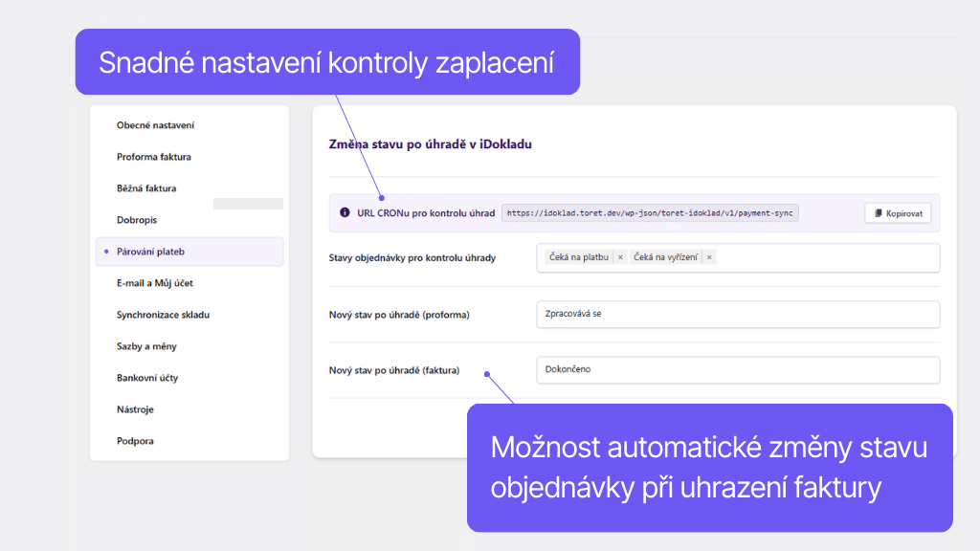Image resolution: width=980 pixels, height=551 pixels.
Task: Click the info icon beside URL CRONu
Action: [344, 213]
